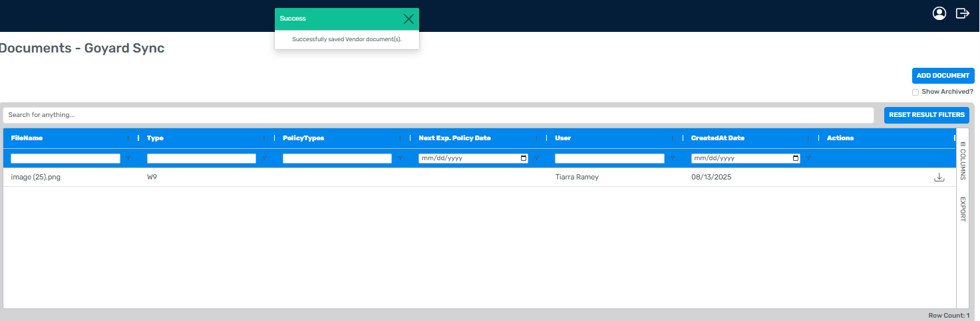Image resolution: width=980 pixels, height=321 pixels.
Task: Open the Columns side panel tab
Action: [x=963, y=161]
